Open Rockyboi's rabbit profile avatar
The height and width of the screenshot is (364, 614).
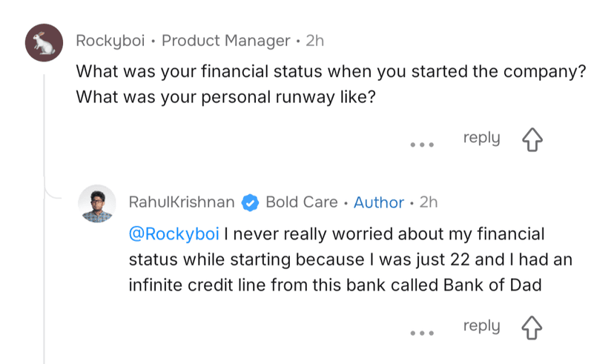(44, 42)
